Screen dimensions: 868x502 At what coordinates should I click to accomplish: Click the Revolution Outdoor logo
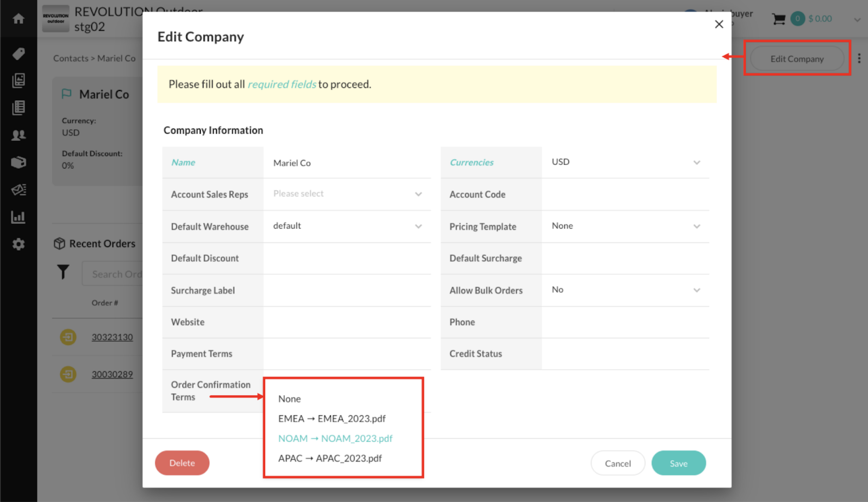[x=56, y=19]
